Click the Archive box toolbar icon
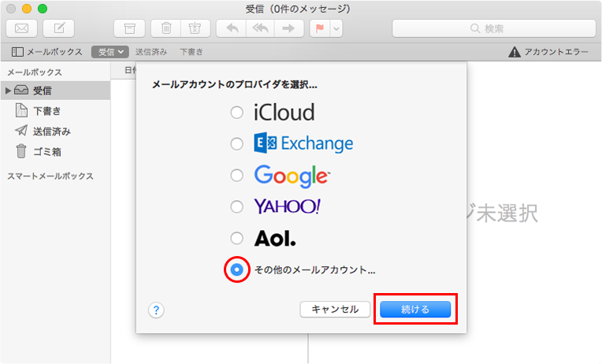This screenshot has width=602, height=364. pos(130,28)
